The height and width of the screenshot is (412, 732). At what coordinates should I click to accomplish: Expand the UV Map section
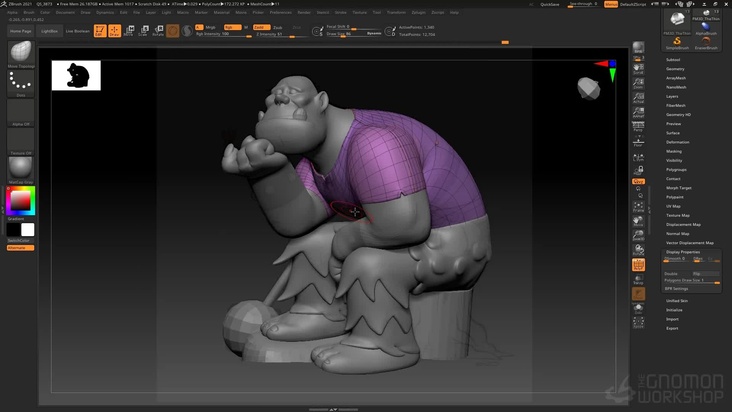673,206
